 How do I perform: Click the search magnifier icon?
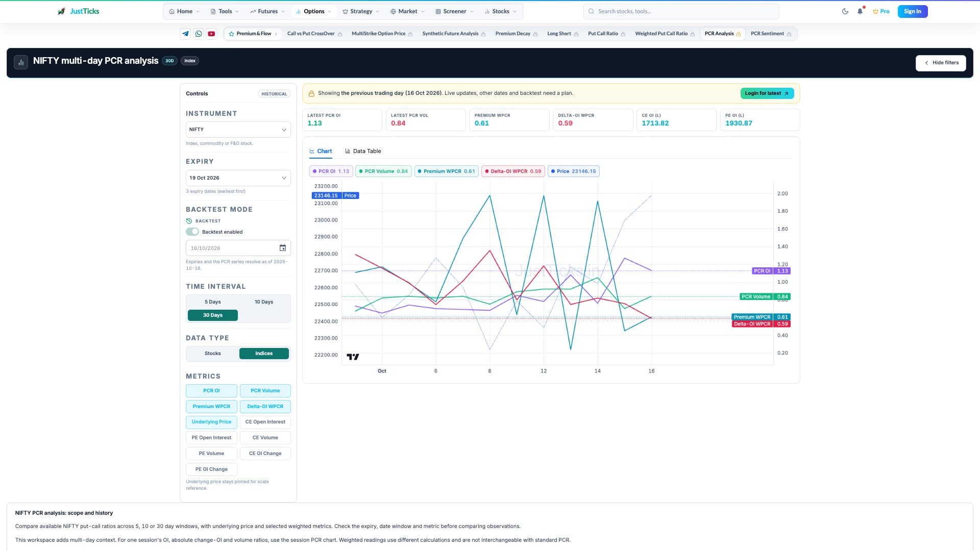click(591, 11)
